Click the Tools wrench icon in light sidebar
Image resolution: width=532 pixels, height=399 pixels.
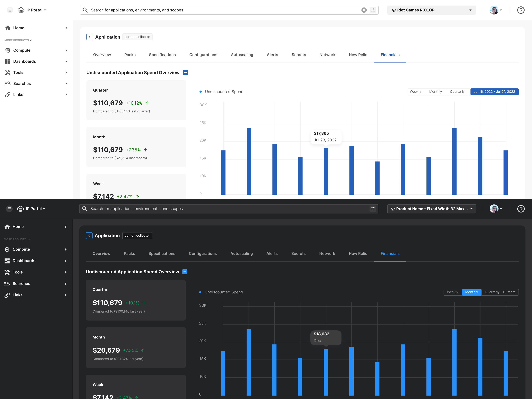click(8, 72)
